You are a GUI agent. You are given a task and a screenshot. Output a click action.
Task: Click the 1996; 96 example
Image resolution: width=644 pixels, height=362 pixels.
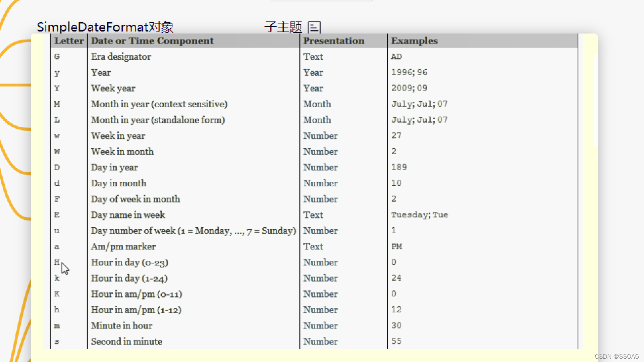(x=409, y=72)
